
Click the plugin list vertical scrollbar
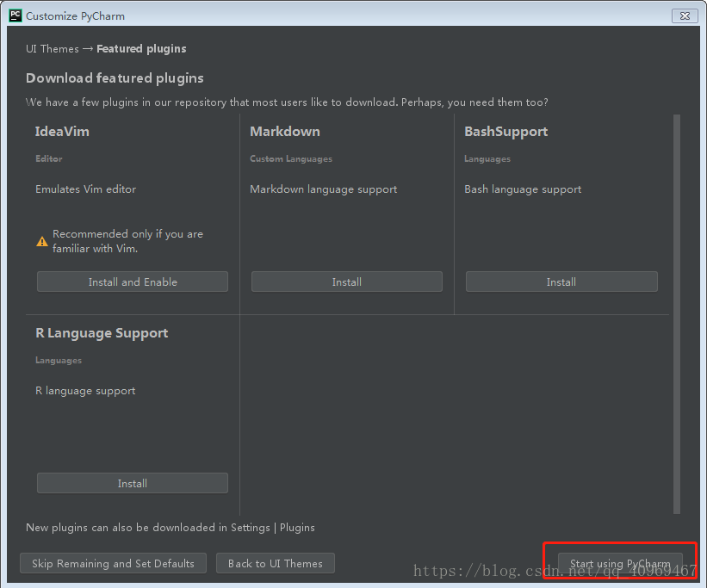(676, 314)
